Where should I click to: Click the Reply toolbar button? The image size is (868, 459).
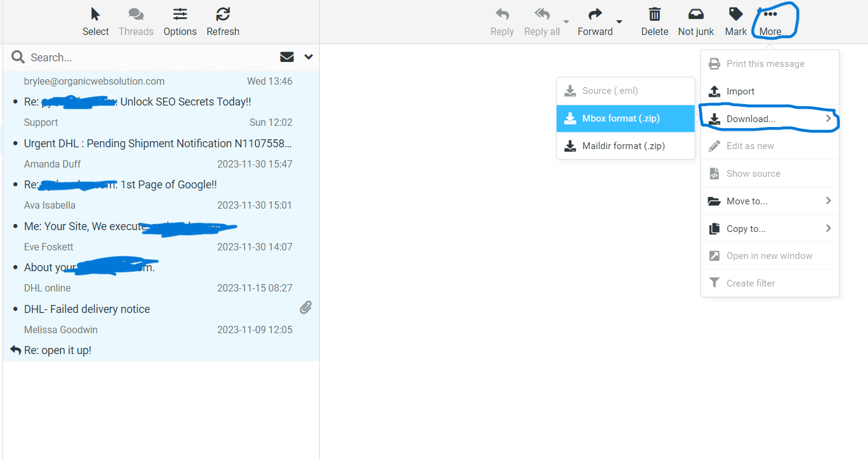(502, 22)
